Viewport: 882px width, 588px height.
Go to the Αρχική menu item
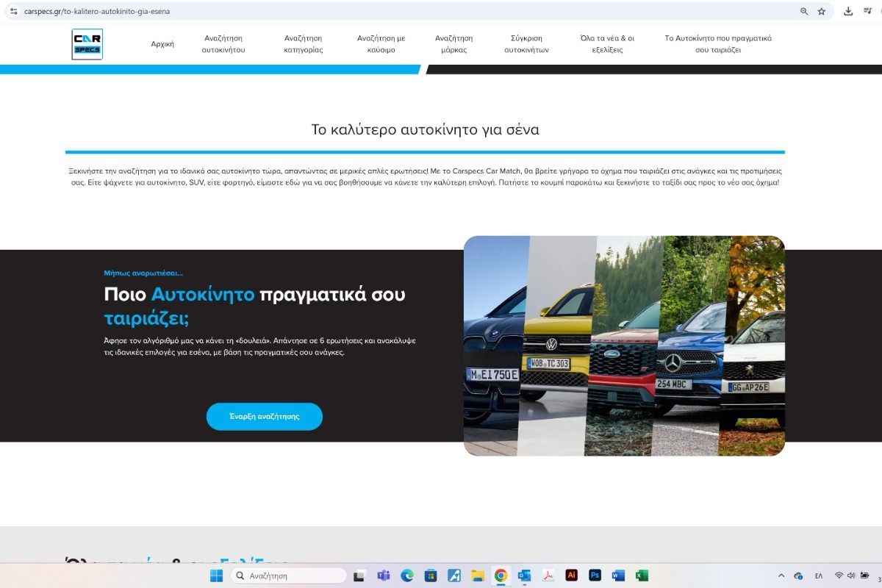pyautogui.click(x=162, y=44)
